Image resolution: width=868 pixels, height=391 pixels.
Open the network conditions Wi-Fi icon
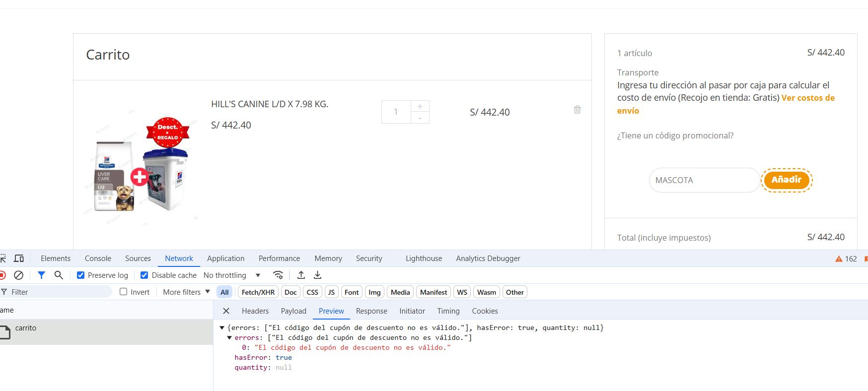coord(278,275)
